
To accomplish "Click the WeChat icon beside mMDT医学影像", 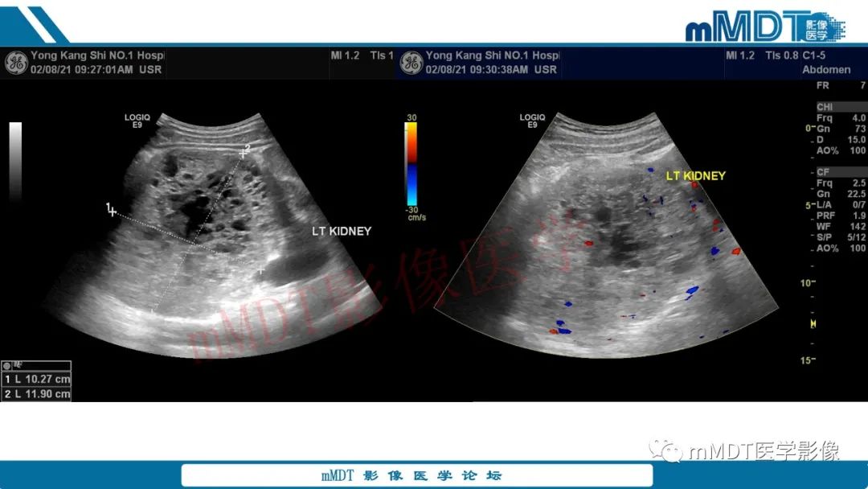I will coord(666,450).
